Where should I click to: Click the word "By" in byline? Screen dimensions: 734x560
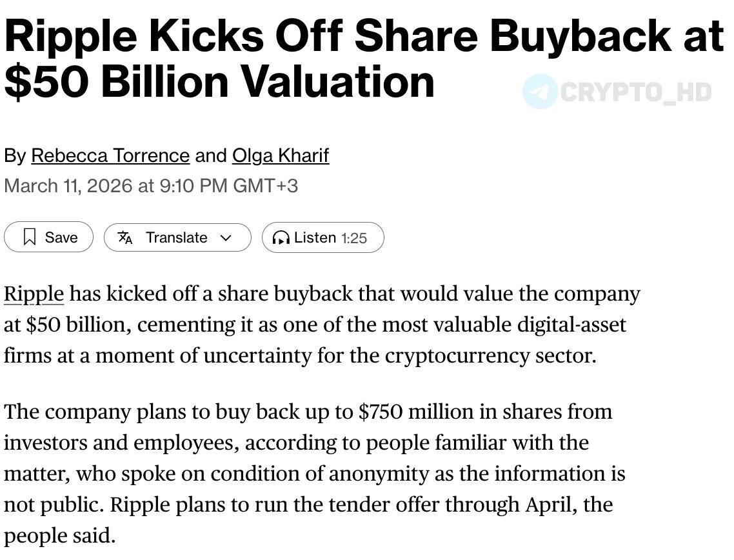[x=15, y=156]
